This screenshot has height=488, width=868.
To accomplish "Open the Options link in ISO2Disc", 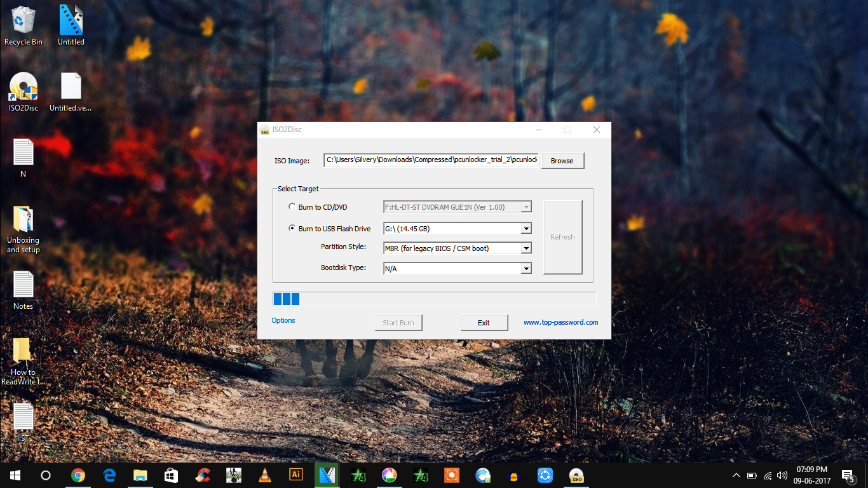I will point(283,320).
